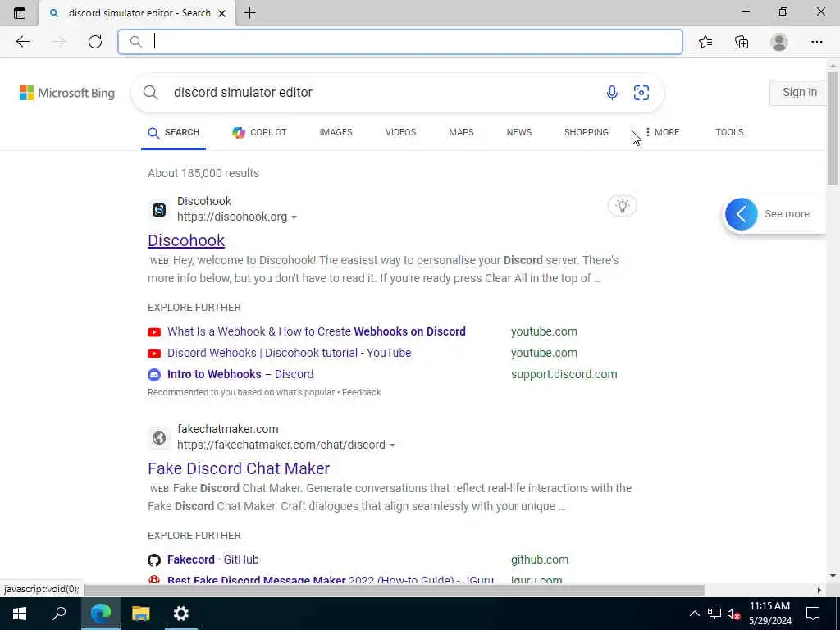840x630 pixels.
Task: Open Discohook tutorial YouTube link
Action: (x=290, y=353)
